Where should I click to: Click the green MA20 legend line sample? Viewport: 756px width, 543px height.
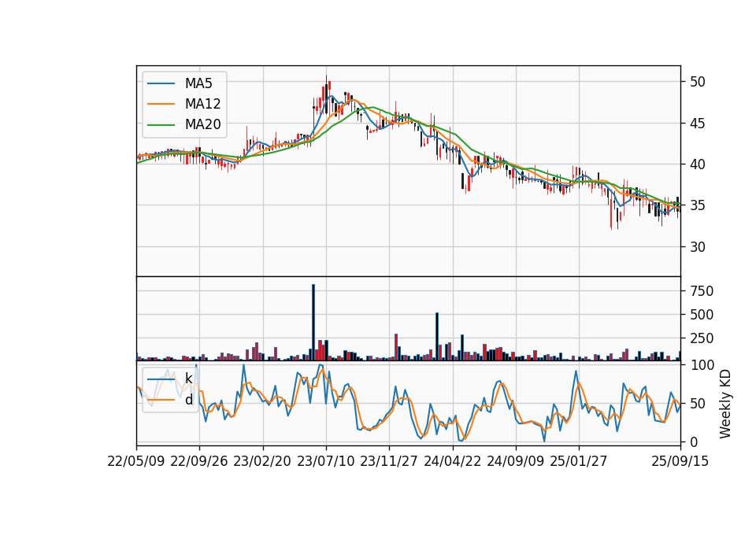point(161,124)
